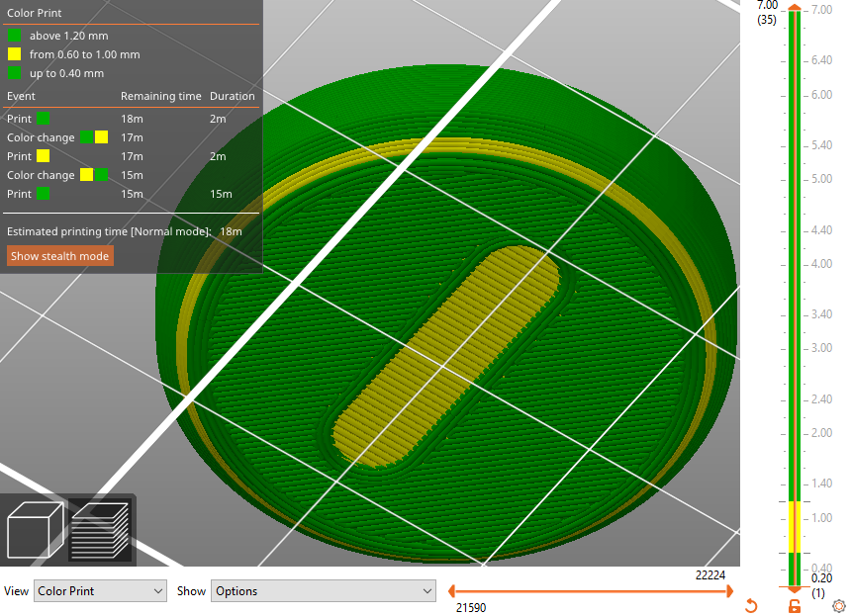Click the 3.00 tick on layer ruler

821,348
